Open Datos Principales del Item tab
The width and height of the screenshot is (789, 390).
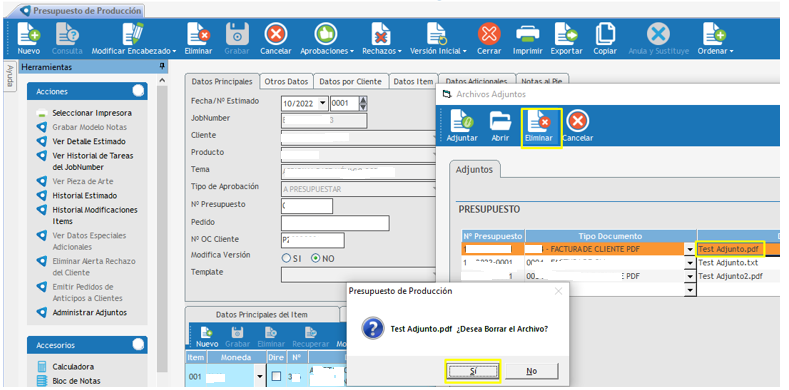[262, 315]
